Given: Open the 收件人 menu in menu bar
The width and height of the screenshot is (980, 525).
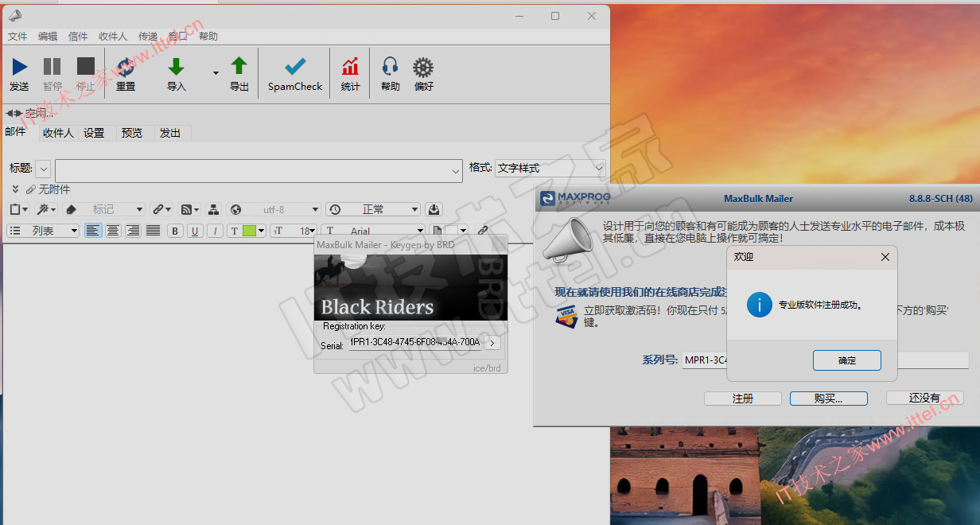Looking at the screenshot, I should coord(113,37).
